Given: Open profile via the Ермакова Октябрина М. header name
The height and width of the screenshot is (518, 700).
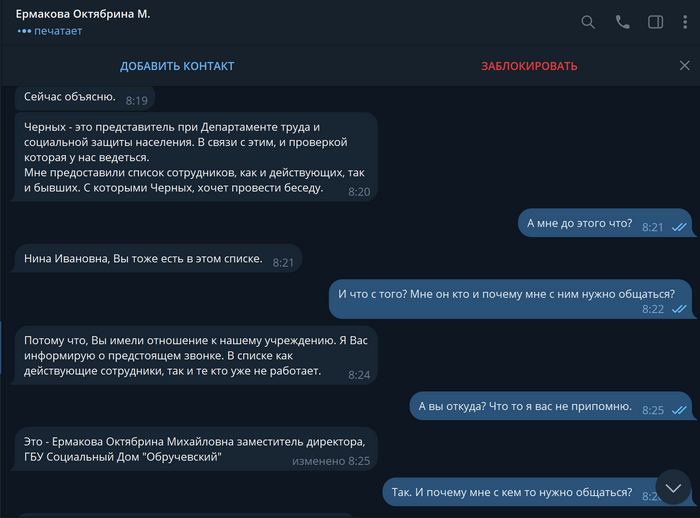Looking at the screenshot, I should click(83, 15).
